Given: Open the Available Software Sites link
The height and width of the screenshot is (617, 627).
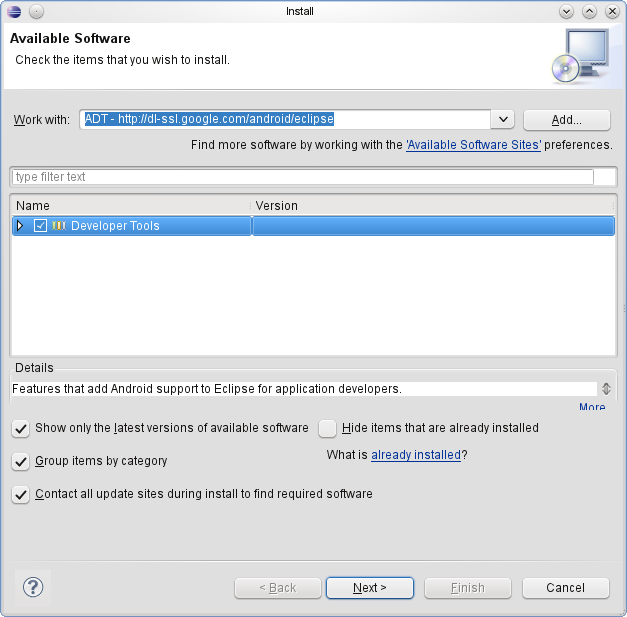Looking at the screenshot, I should (474, 145).
